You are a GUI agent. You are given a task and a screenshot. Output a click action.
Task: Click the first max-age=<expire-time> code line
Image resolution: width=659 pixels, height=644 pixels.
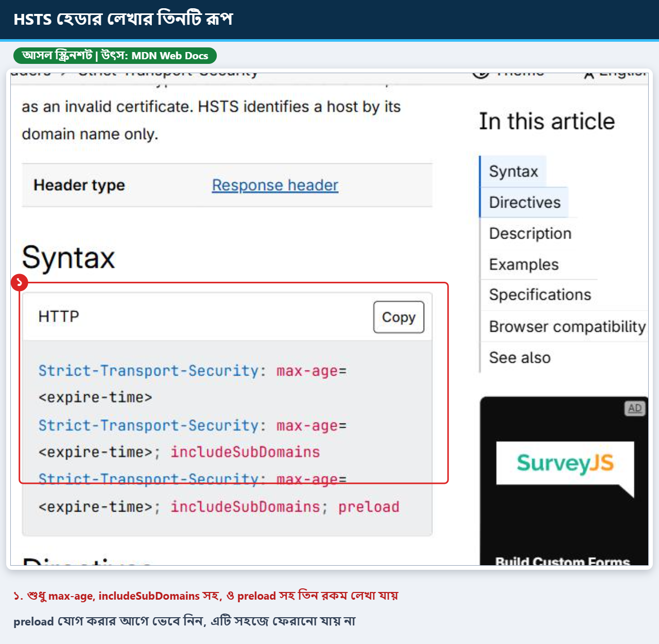pyautogui.click(x=193, y=384)
